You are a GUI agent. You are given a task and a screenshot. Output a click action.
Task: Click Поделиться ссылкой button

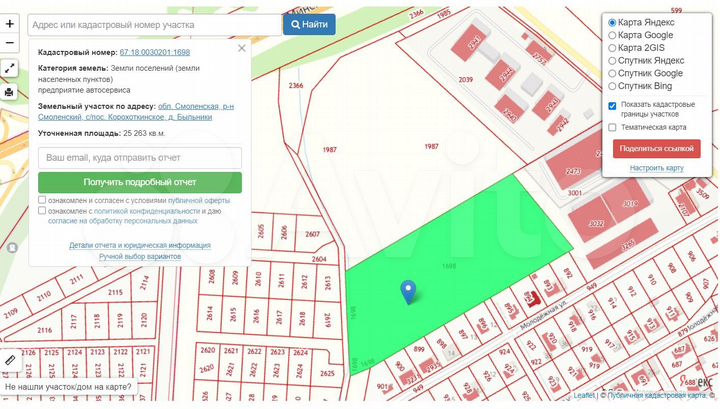click(x=656, y=149)
